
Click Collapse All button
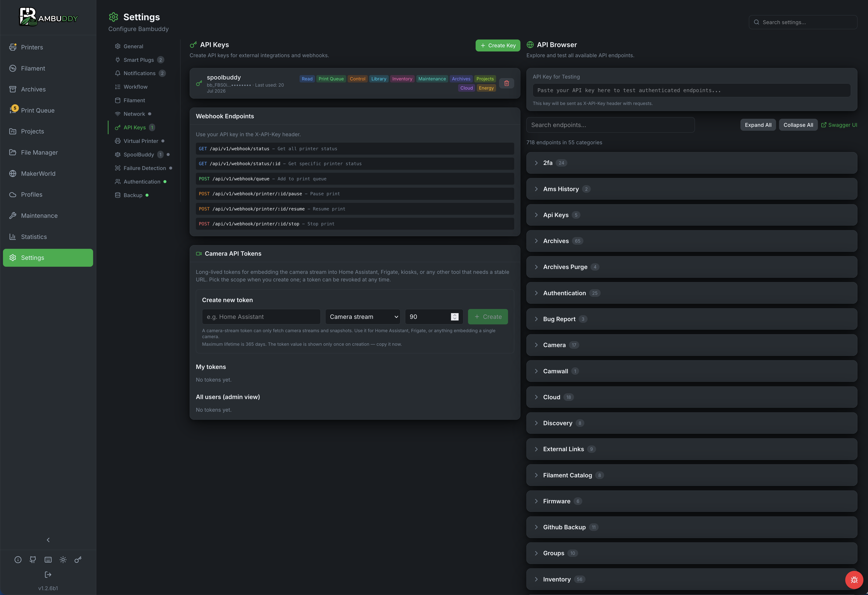798,125
